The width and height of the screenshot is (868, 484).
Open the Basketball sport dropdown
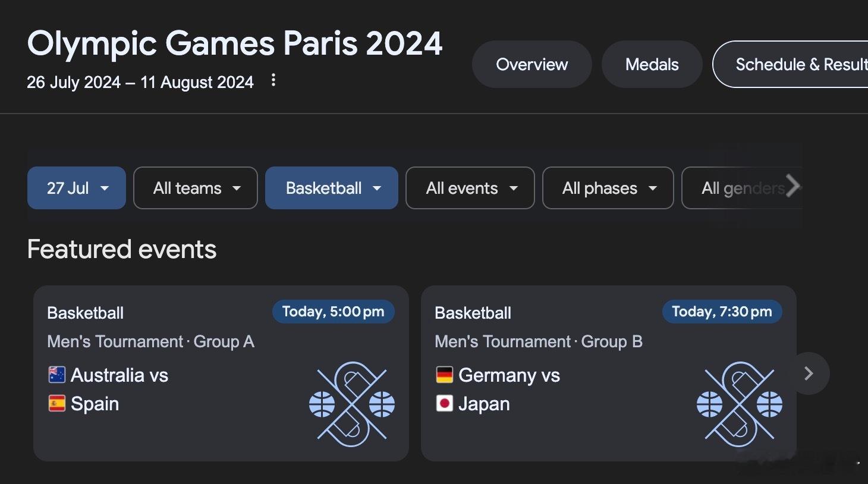(331, 188)
